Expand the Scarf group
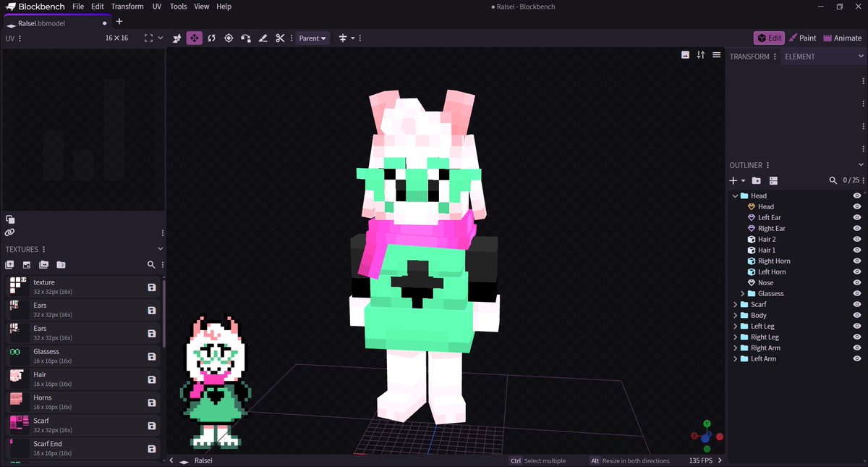 (735, 304)
